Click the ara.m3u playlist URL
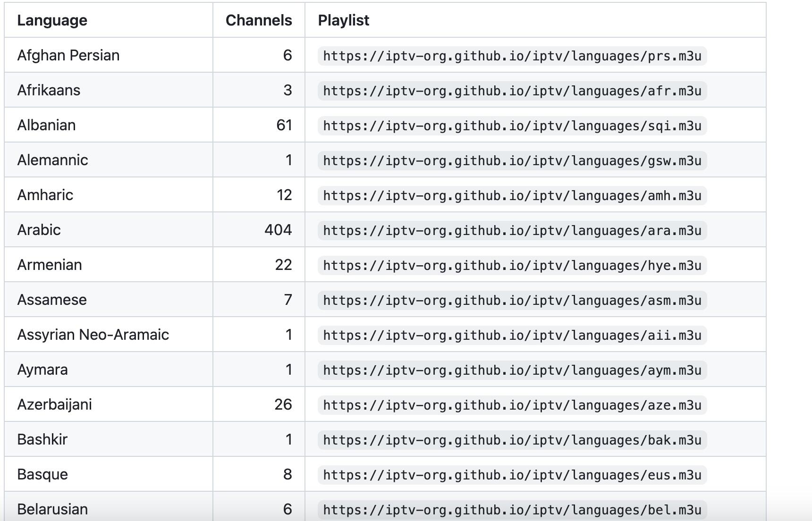The height and width of the screenshot is (521, 812). 512,230
